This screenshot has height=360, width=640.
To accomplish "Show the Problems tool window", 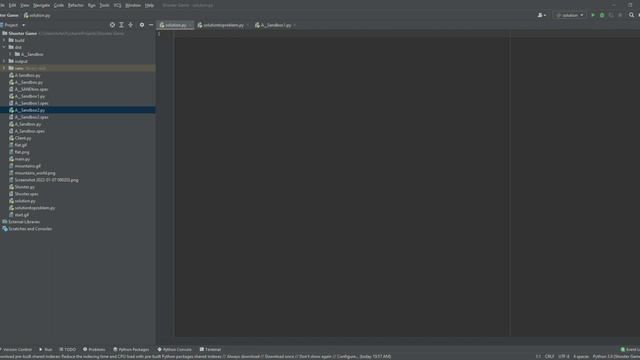I will [x=94, y=349].
